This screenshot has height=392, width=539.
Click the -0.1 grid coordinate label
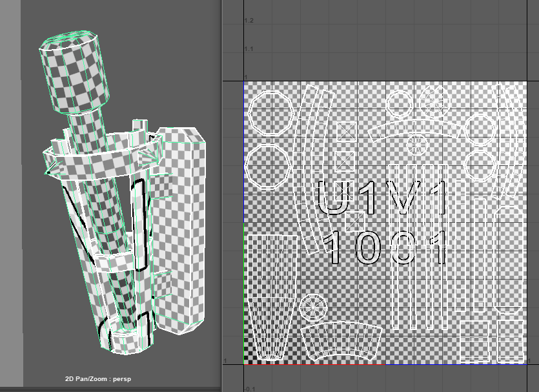(249, 389)
